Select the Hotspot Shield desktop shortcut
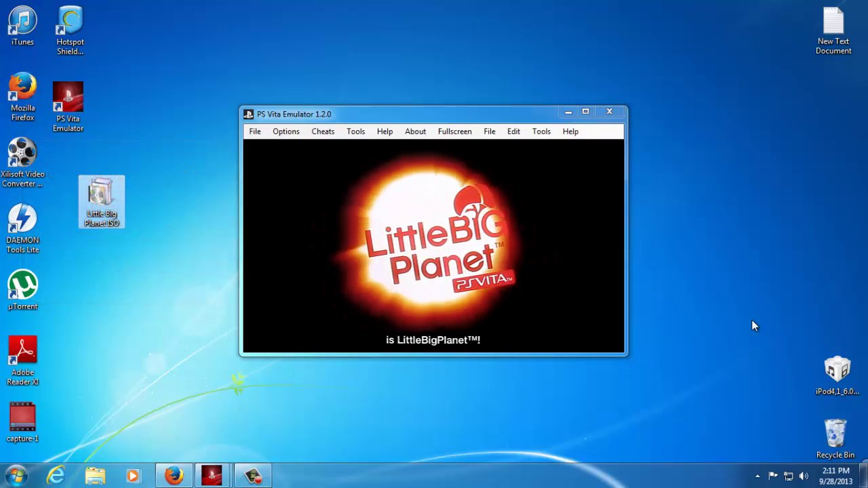Viewport: 868px width, 488px height. (70, 31)
